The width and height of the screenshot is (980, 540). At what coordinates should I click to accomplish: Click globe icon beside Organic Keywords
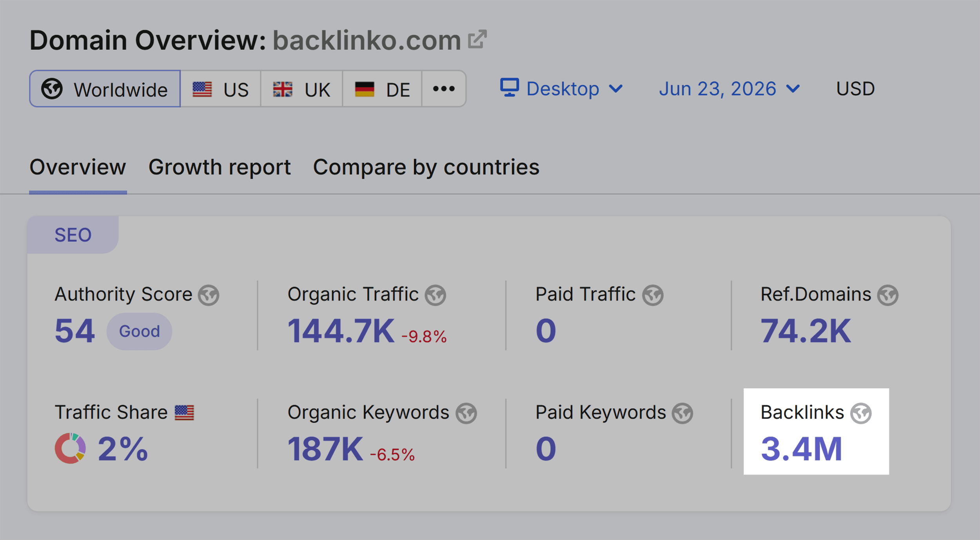pyautogui.click(x=466, y=413)
